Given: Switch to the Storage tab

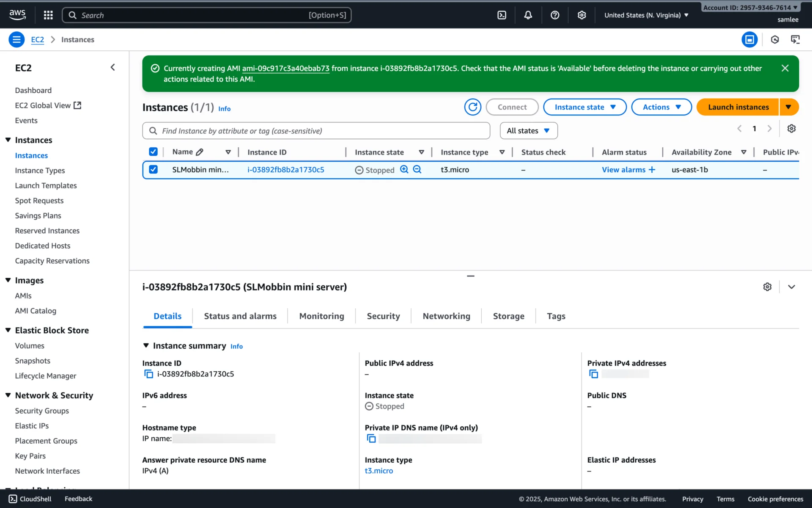Looking at the screenshot, I should [x=508, y=316].
